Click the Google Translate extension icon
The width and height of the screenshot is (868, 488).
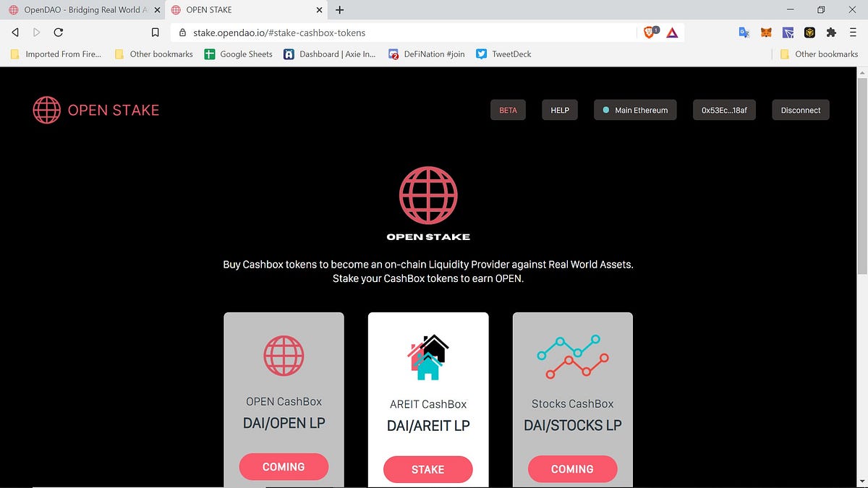(744, 33)
